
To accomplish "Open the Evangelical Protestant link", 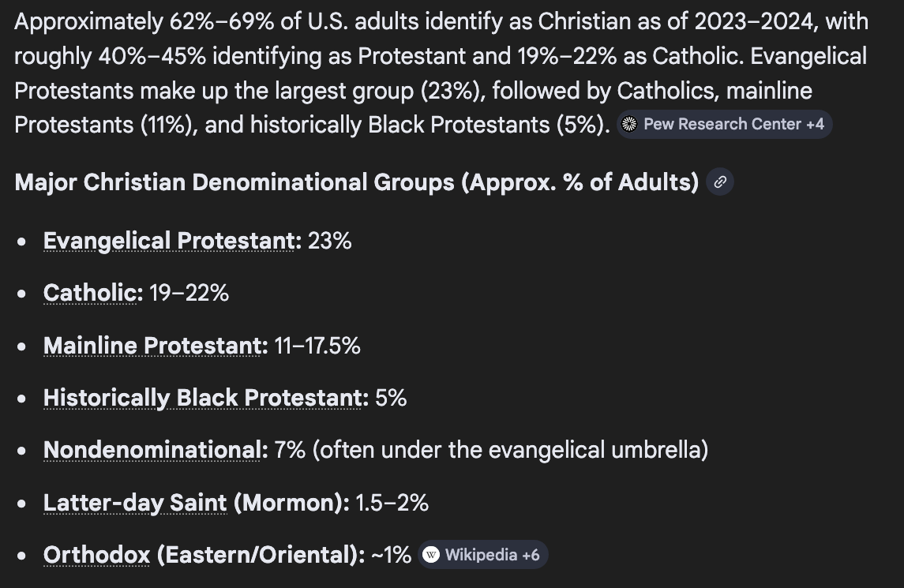I will click(x=169, y=241).
